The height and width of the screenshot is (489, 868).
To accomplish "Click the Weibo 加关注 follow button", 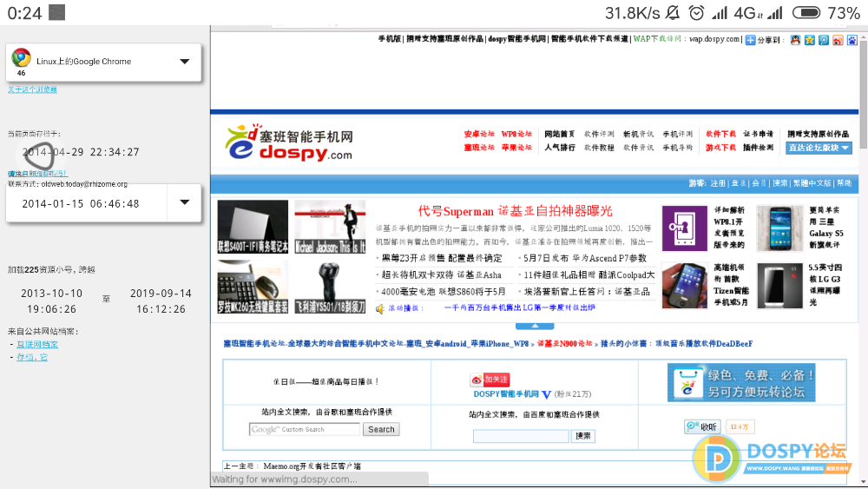I will tap(490, 380).
